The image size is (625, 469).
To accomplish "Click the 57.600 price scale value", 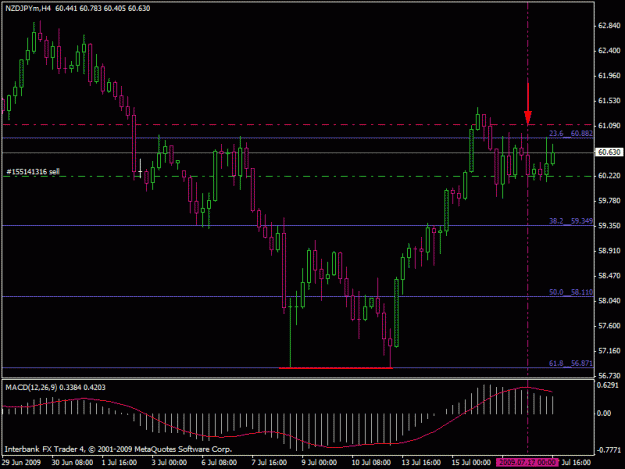I will [x=609, y=326].
